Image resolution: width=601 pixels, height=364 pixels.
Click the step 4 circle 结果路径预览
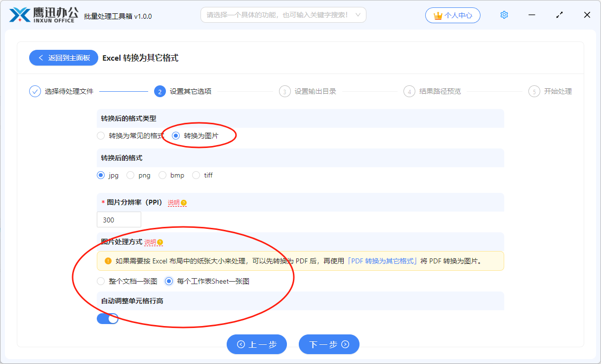tap(409, 91)
